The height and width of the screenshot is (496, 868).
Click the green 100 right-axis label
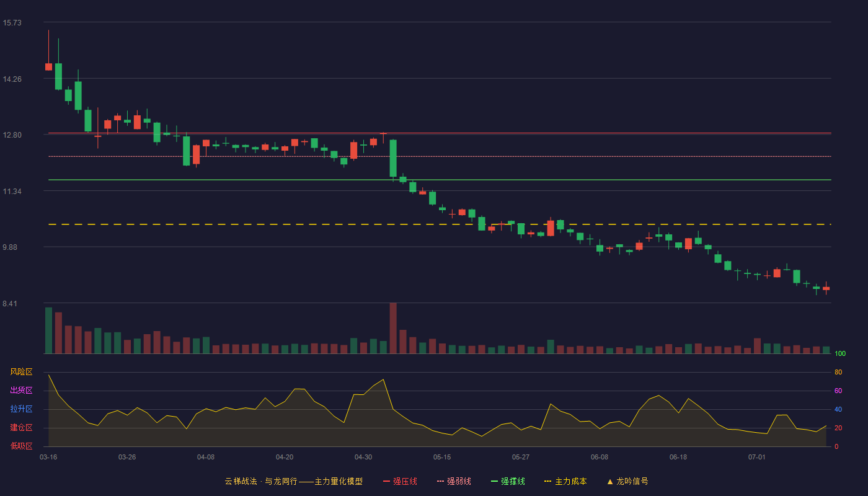point(840,354)
